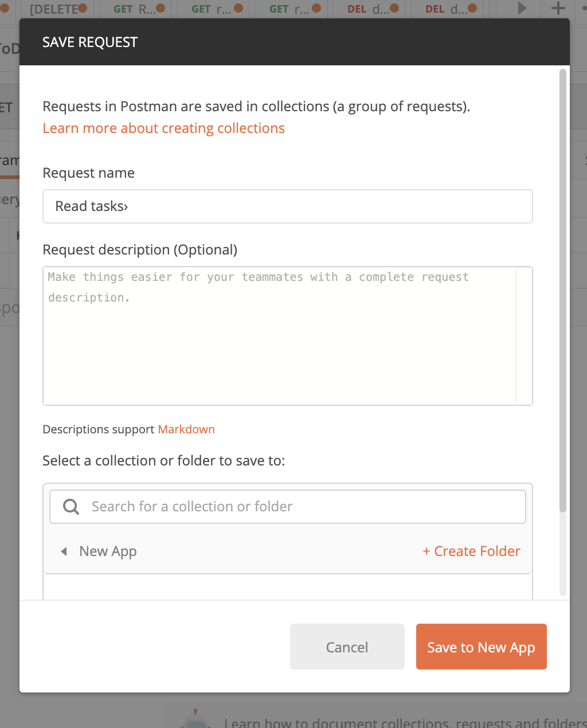
Task: Open a new request tab with plus icon
Action: click(557, 9)
